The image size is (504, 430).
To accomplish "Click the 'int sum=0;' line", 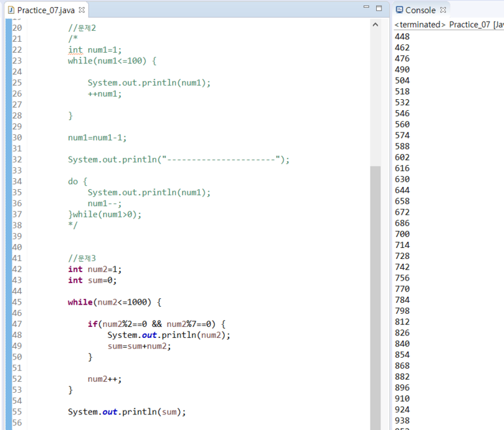I will click(x=92, y=280).
